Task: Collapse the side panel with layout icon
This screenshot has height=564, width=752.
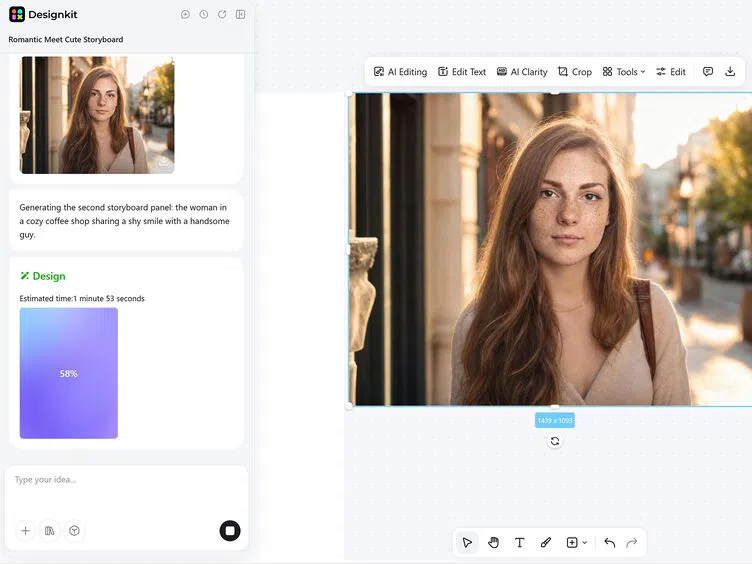Action: tap(240, 14)
